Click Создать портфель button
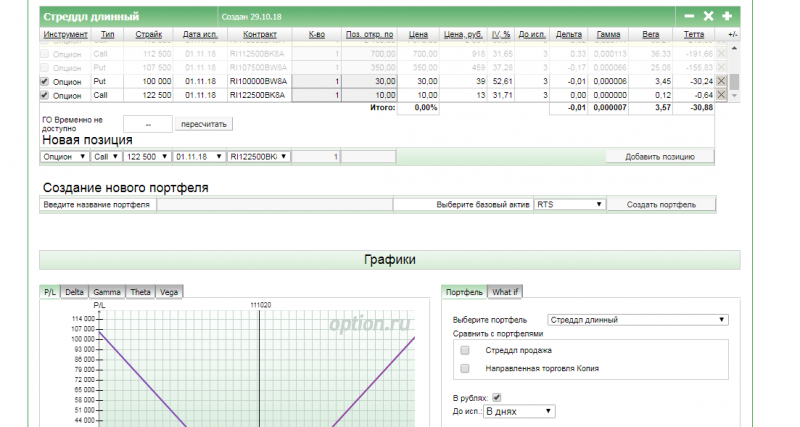Image resolution: width=800 pixels, height=427 pixels. (661, 205)
